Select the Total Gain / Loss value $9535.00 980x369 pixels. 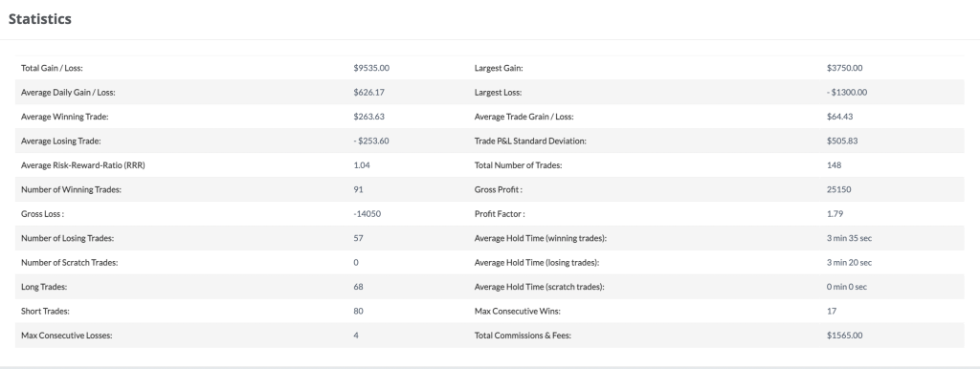[x=371, y=68]
